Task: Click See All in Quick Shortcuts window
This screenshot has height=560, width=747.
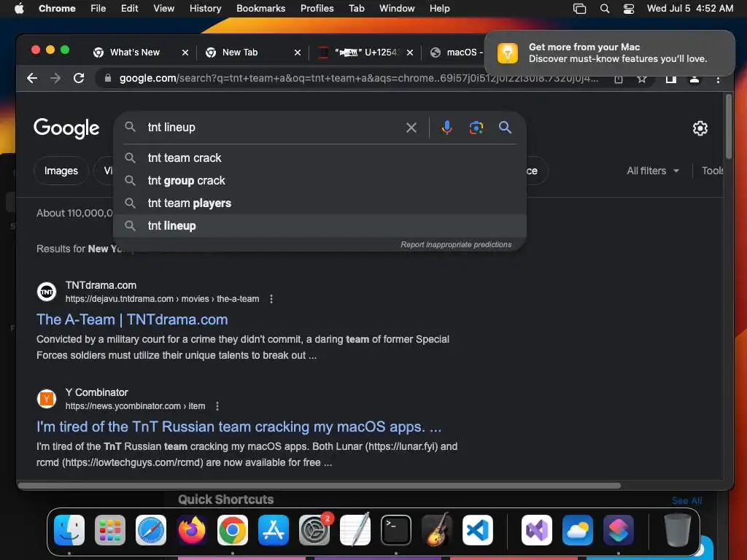Action: pos(686,500)
